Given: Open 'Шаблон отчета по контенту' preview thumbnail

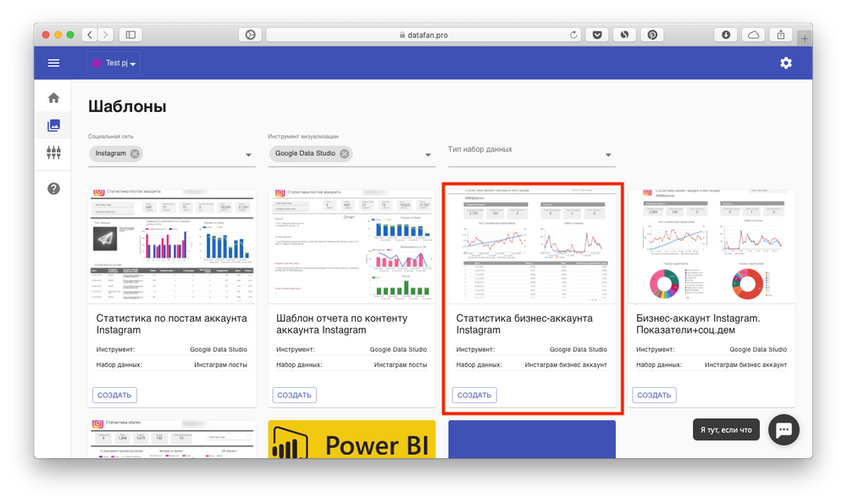Looking at the screenshot, I should (352, 246).
